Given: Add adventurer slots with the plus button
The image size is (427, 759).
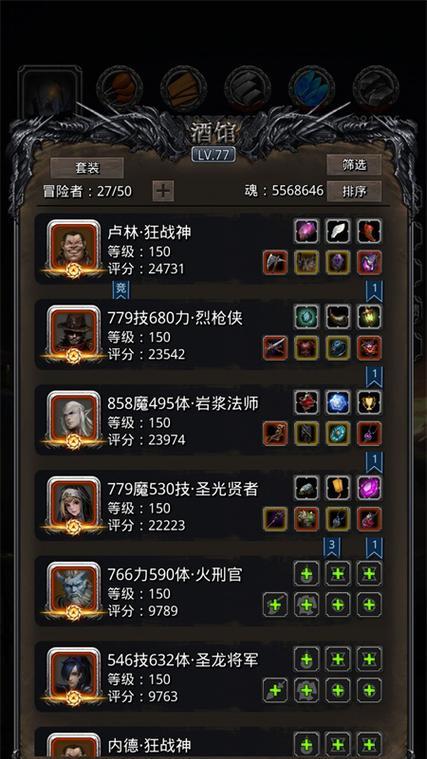Looking at the screenshot, I should (163, 191).
